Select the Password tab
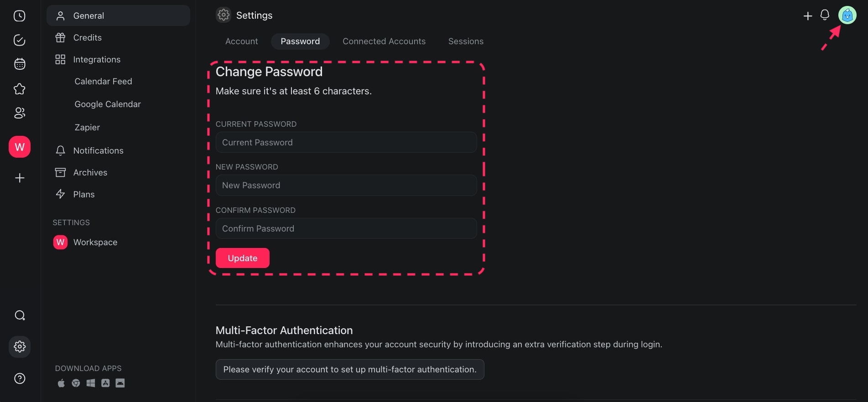The height and width of the screenshot is (402, 868). click(300, 41)
